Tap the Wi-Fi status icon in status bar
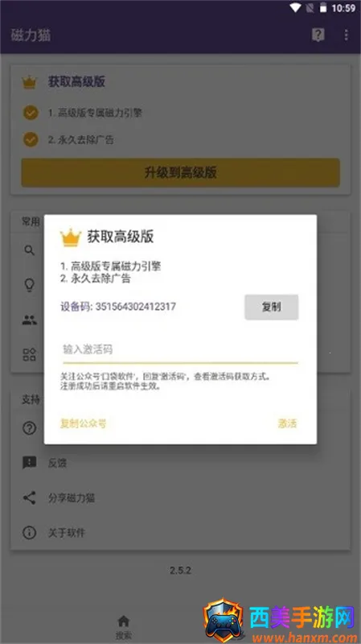 pos(295,8)
